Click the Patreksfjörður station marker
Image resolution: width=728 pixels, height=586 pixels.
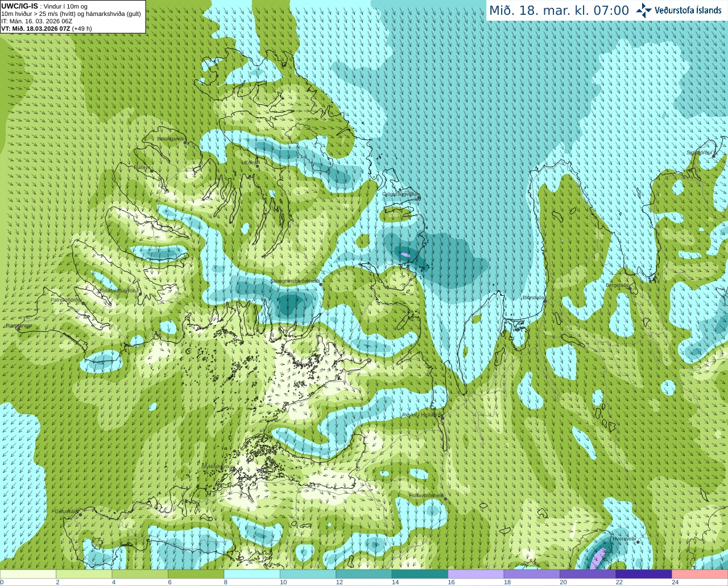coord(84,303)
